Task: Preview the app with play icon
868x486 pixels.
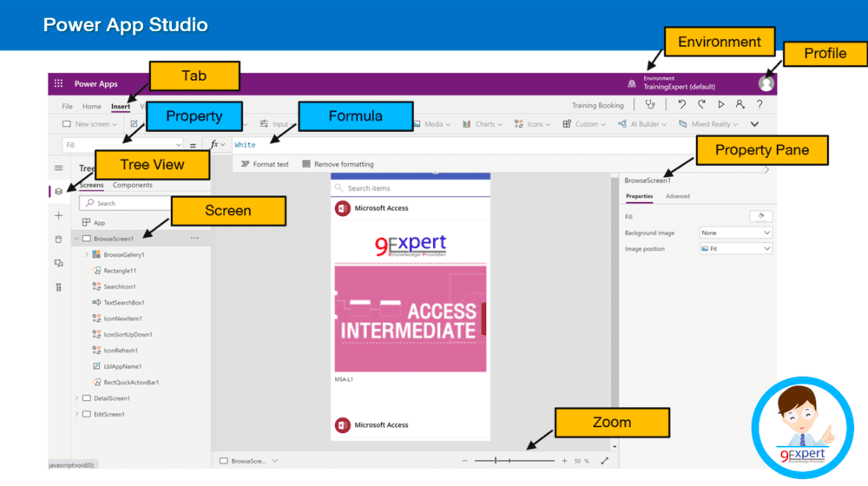Action: point(720,104)
